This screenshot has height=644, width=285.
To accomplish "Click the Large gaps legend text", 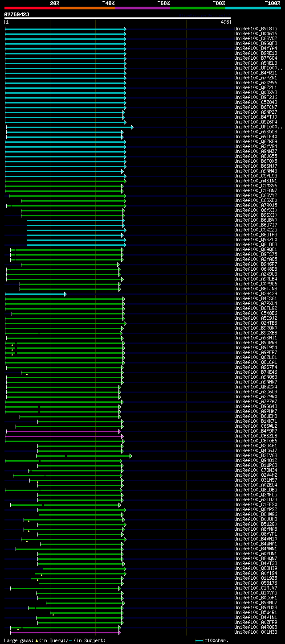I will pos(55,640).
